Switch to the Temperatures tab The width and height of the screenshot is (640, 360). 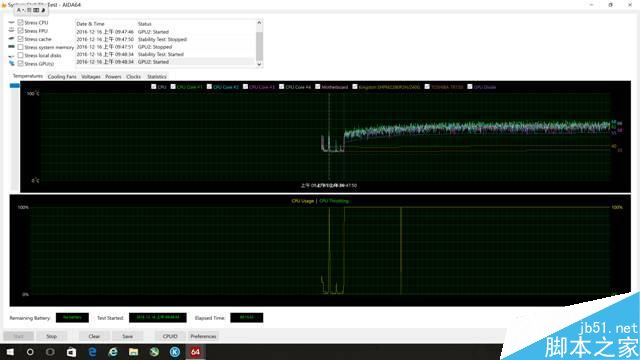[x=27, y=76]
